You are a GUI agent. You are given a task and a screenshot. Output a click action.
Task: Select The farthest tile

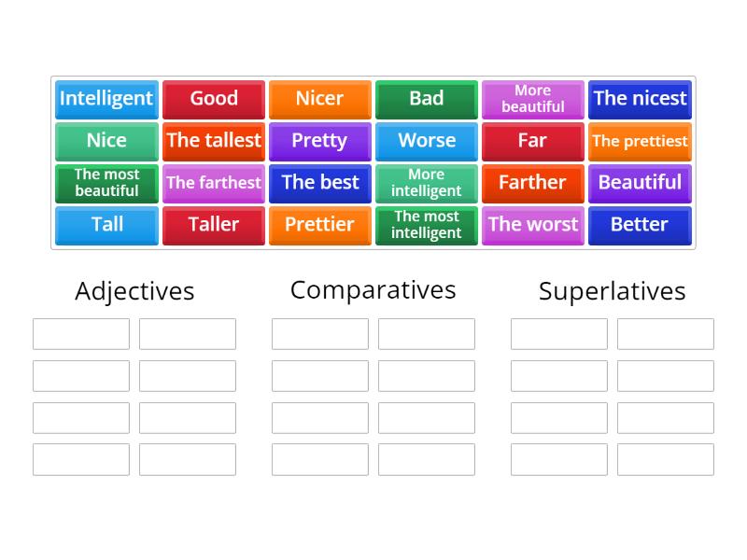[213, 183]
